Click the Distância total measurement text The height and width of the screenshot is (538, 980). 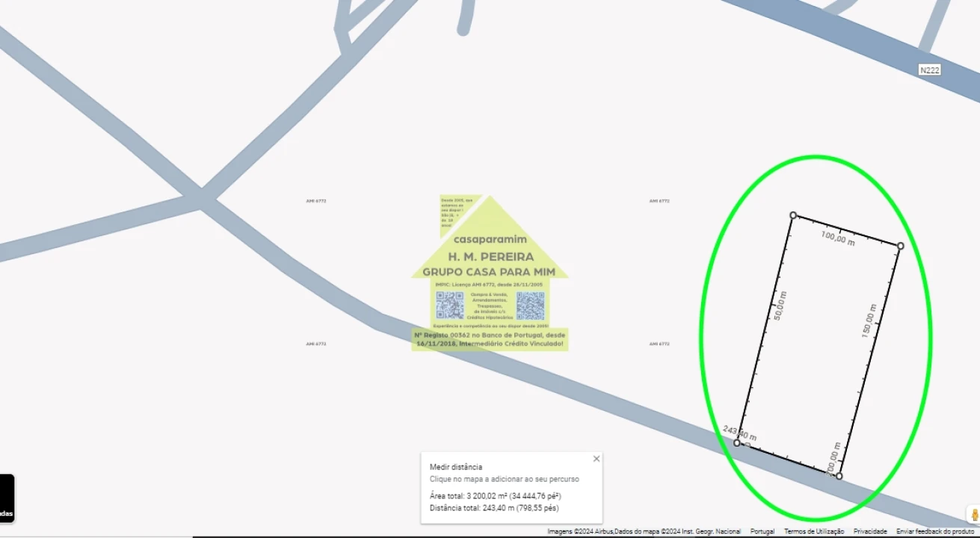coord(493,508)
